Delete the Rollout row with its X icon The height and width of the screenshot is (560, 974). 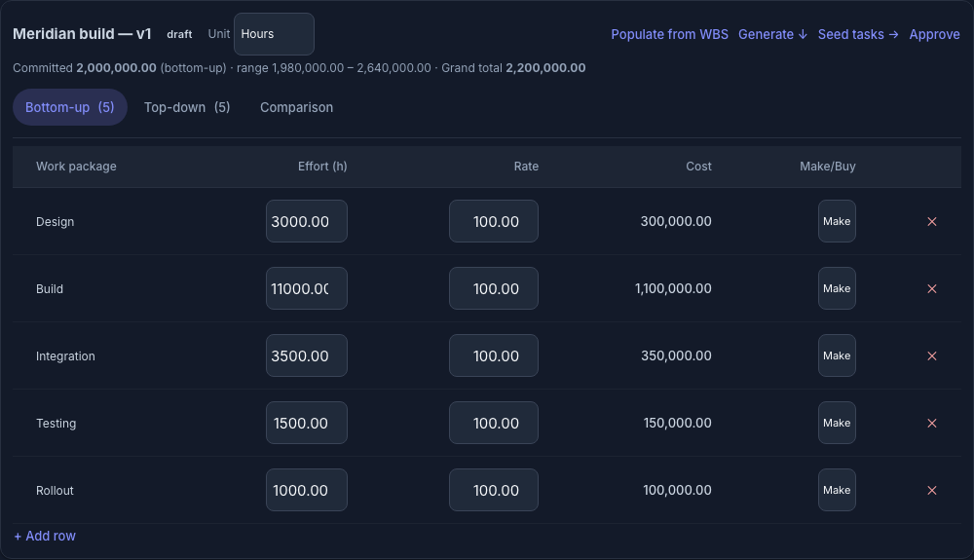tap(932, 491)
